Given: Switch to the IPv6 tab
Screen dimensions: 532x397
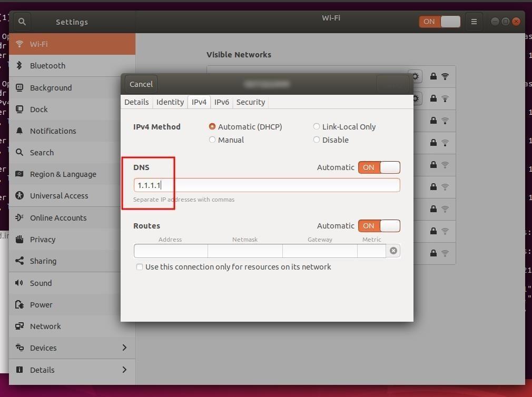Looking at the screenshot, I should tap(222, 102).
